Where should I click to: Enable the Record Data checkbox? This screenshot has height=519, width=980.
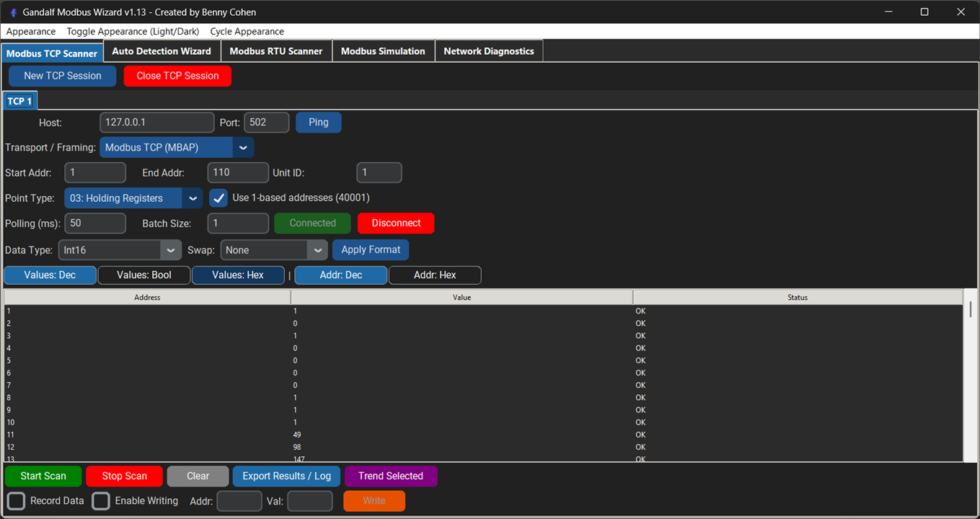click(x=16, y=500)
